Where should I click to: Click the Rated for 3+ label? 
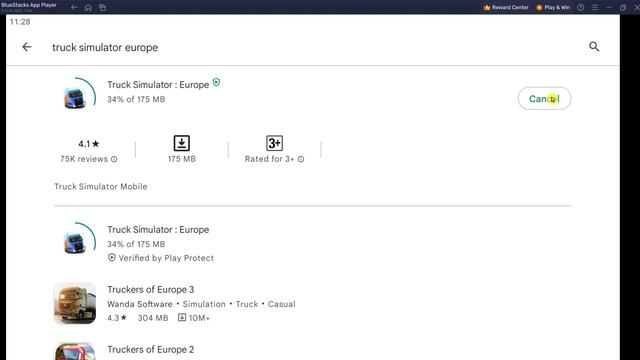coord(269,159)
